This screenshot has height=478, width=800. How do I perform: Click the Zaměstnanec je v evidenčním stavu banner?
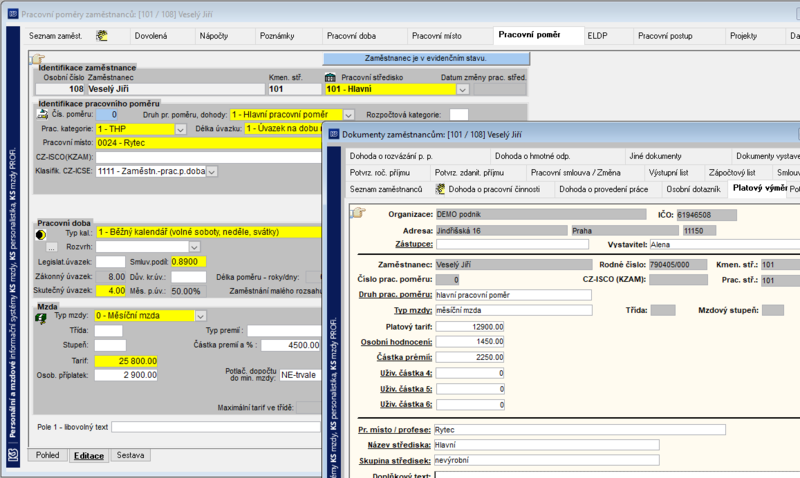pyautogui.click(x=426, y=59)
